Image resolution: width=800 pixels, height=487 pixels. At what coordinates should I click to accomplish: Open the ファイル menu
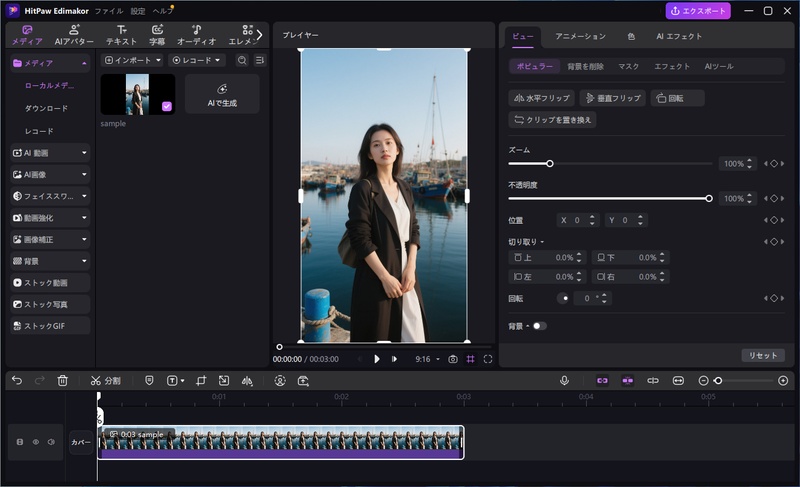109,11
